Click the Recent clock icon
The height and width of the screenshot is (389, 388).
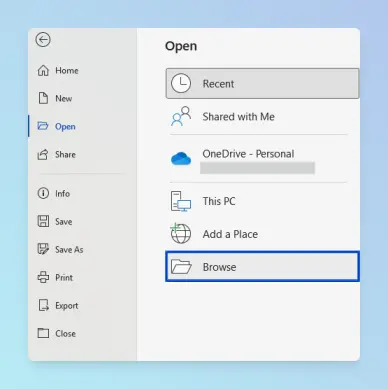click(x=181, y=83)
